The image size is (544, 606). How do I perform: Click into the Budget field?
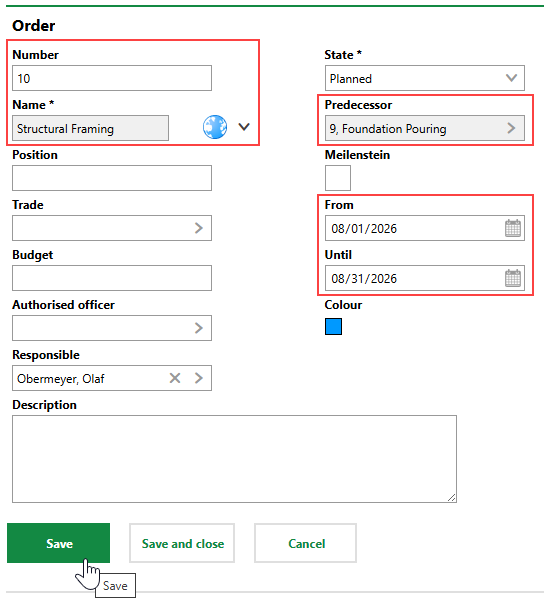112,278
